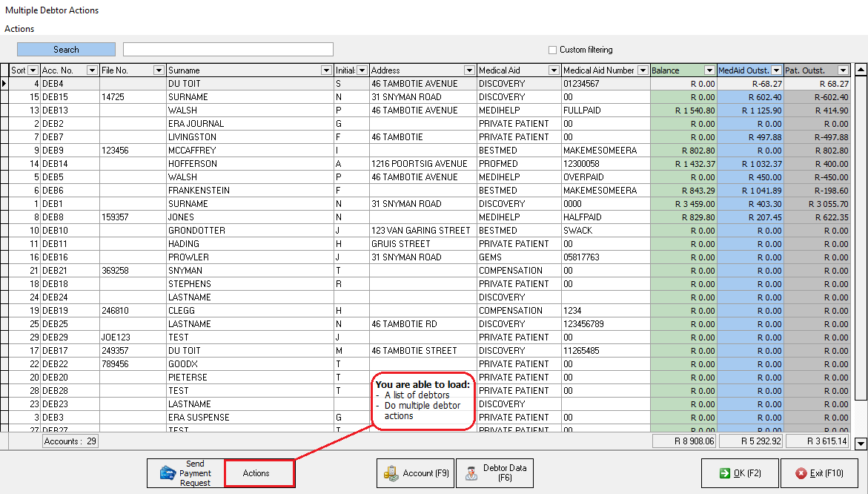Open the Balance column filter dropdown
The height and width of the screenshot is (494, 868).
coord(709,70)
